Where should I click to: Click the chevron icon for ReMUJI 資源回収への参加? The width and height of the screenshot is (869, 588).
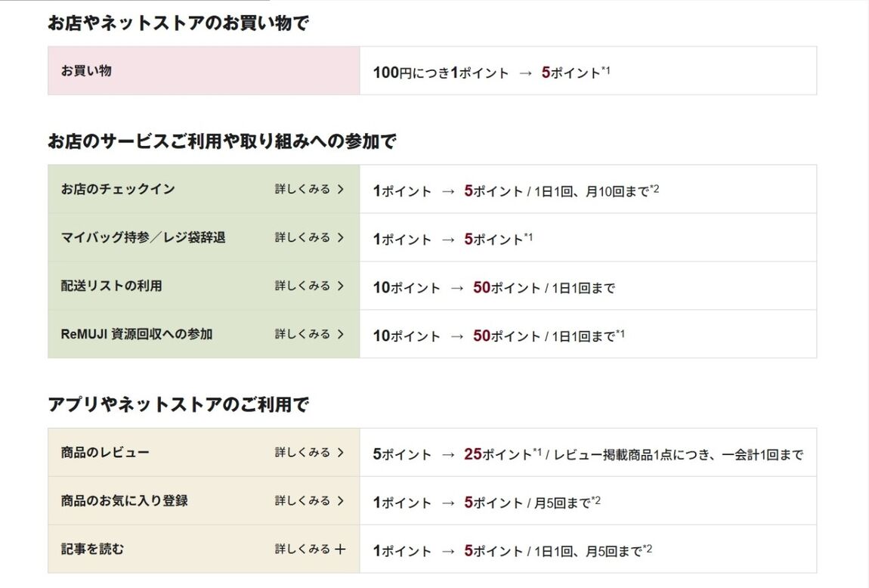341,334
